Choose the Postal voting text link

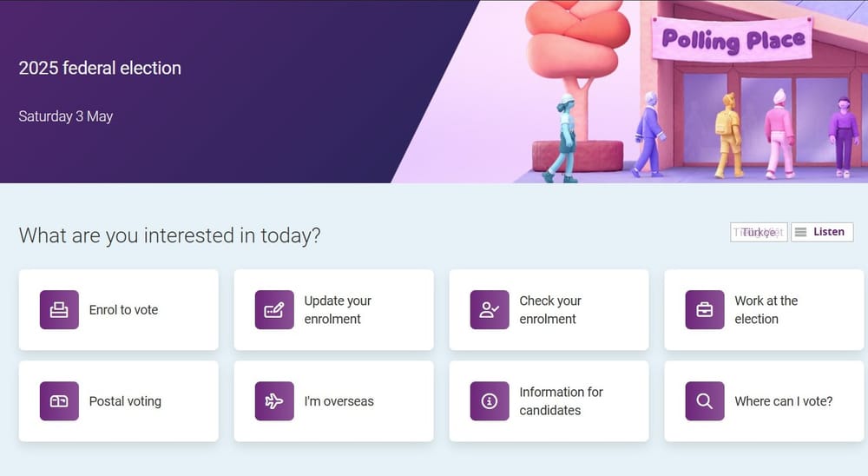click(x=125, y=401)
